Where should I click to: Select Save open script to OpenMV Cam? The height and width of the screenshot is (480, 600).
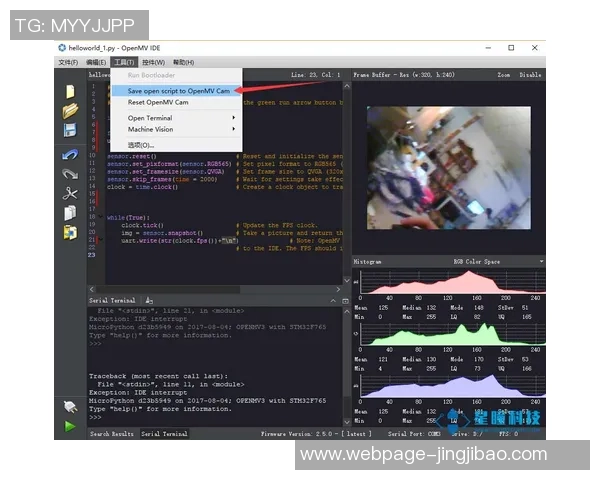[178, 90]
